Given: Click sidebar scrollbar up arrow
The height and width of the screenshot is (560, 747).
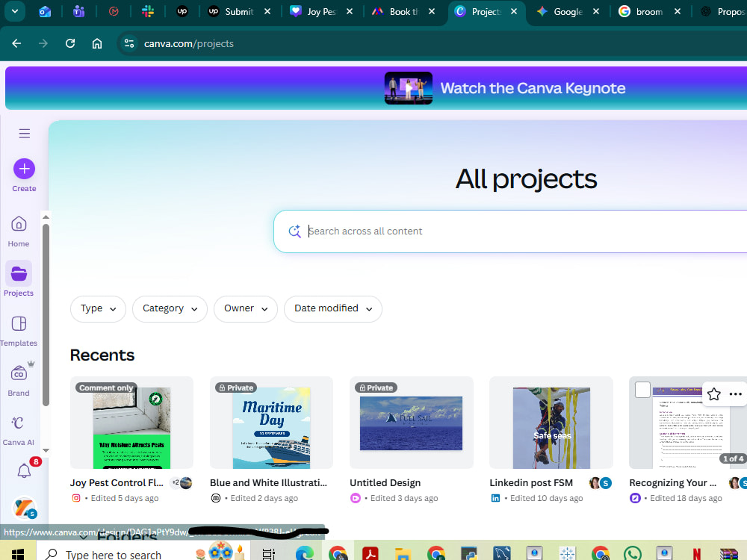Looking at the screenshot, I should click(46, 217).
